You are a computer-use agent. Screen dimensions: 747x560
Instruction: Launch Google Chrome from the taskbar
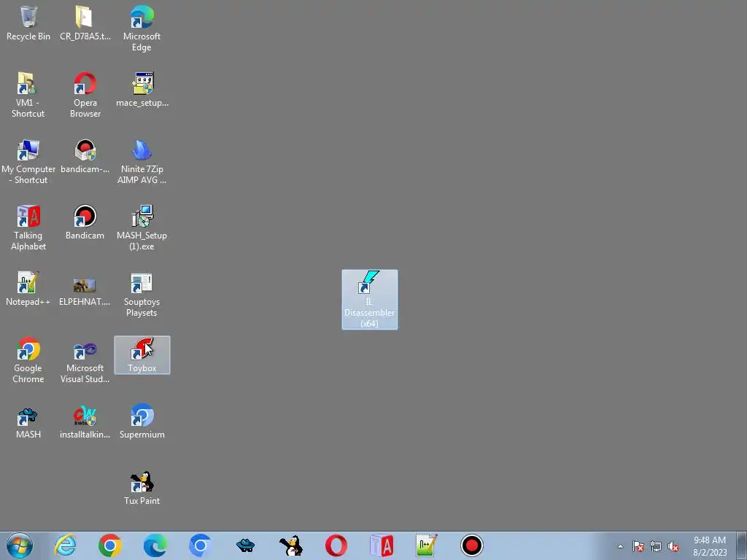pos(110,545)
